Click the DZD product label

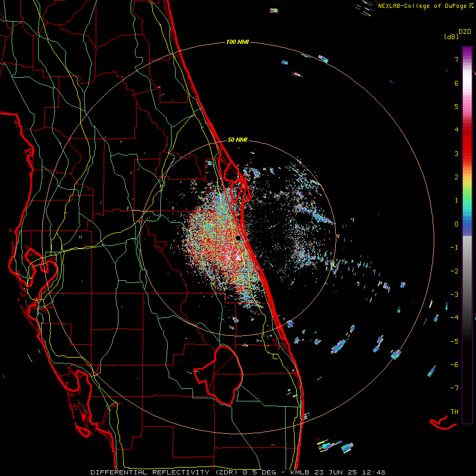pos(465,32)
